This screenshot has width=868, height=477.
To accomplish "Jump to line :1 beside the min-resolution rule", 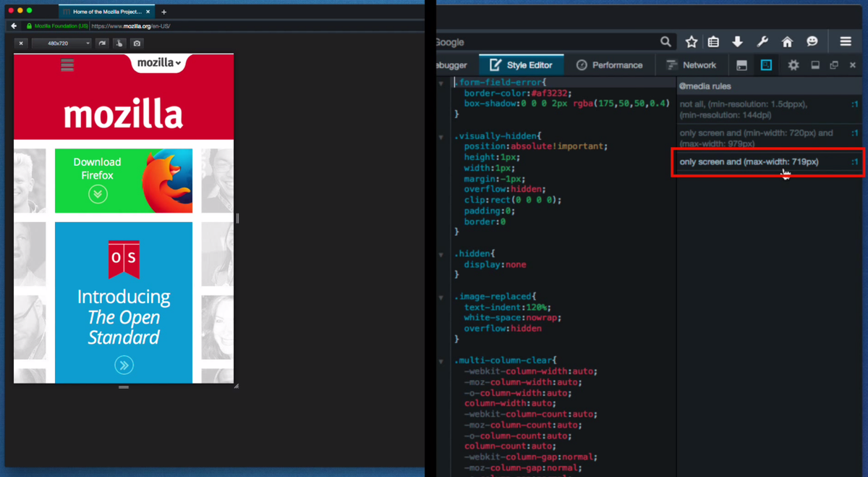I will (x=855, y=104).
